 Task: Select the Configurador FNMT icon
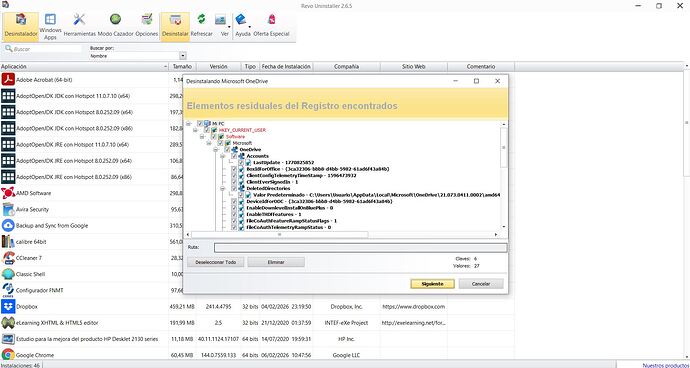coord(8,290)
